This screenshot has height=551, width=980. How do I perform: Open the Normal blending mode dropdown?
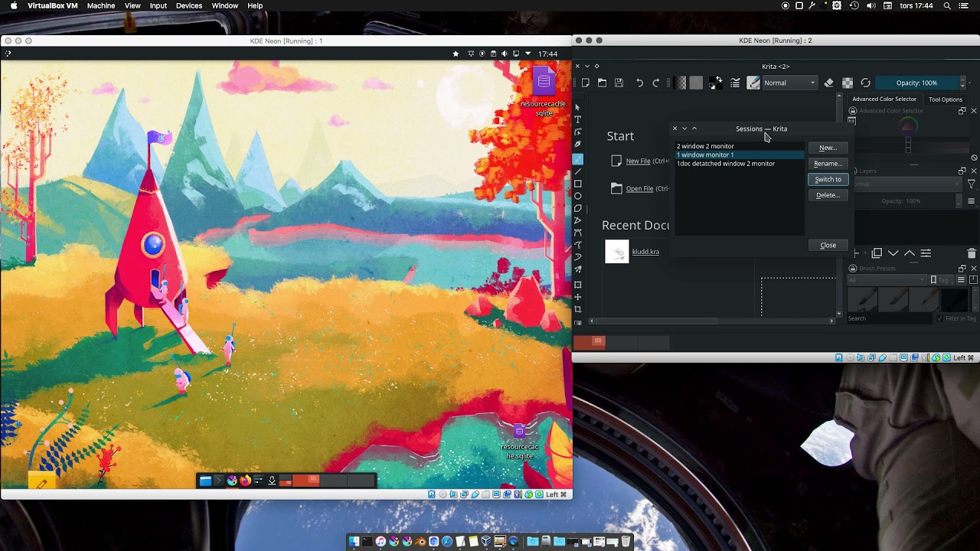tap(790, 83)
